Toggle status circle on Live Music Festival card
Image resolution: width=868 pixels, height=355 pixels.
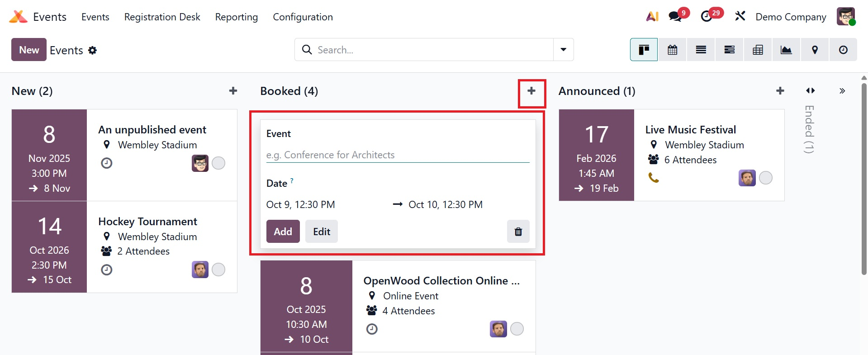tap(765, 178)
